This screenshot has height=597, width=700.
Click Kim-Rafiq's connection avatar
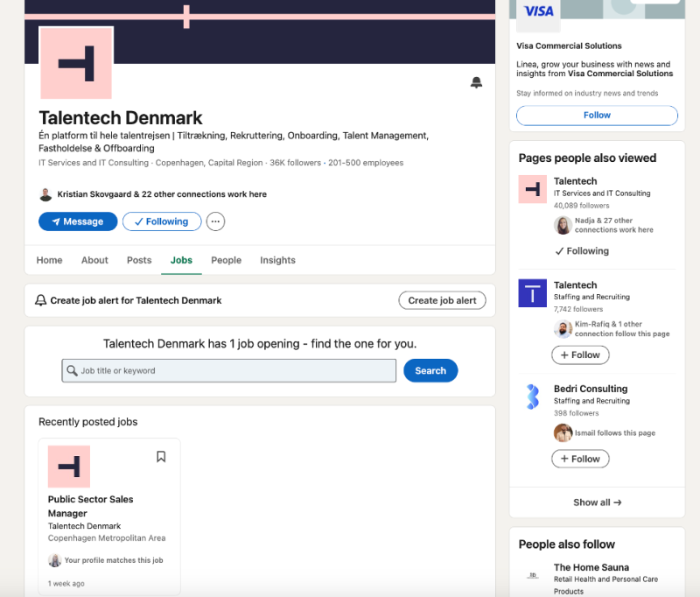tap(563, 329)
